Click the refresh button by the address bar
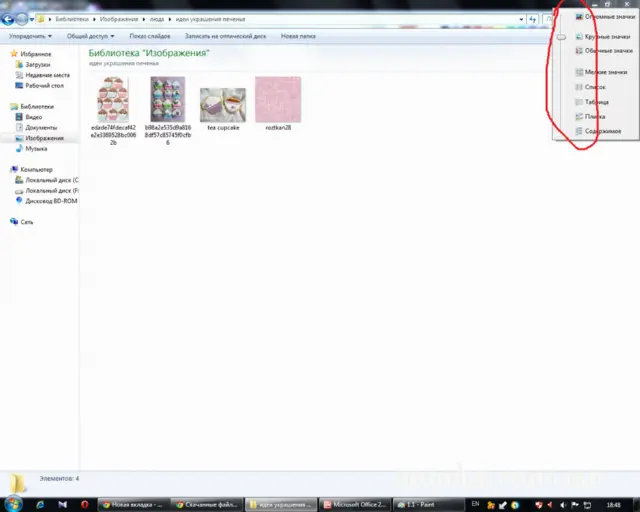The height and width of the screenshot is (512, 640). (x=533, y=19)
